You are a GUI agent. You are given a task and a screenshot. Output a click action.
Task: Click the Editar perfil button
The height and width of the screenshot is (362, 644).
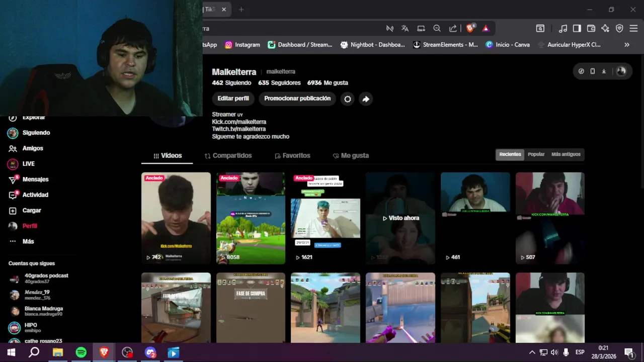click(233, 99)
